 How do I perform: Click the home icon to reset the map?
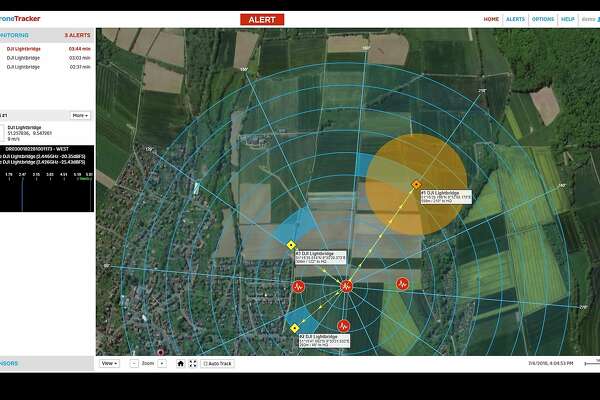point(181,363)
